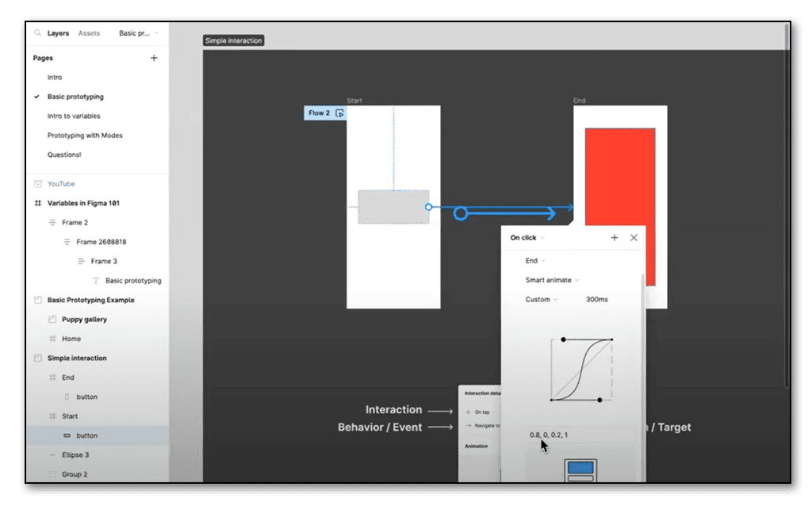Click the search icon in the layers panel
This screenshot has width=812, height=510.
coord(37,33)
